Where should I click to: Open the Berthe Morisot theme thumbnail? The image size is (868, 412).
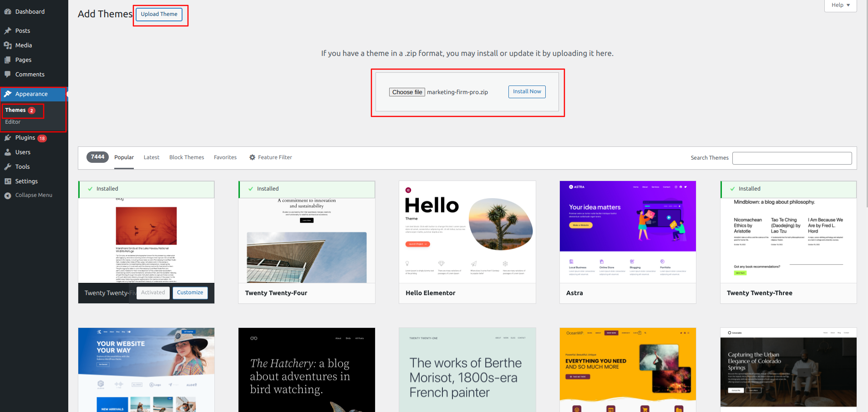tap(467, 370)
